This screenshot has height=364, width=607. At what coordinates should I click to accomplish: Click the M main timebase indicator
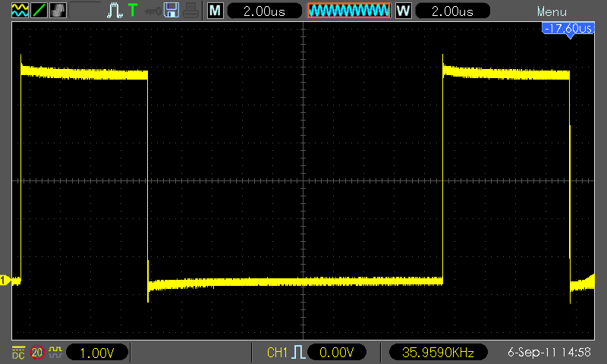coord(215,11)
